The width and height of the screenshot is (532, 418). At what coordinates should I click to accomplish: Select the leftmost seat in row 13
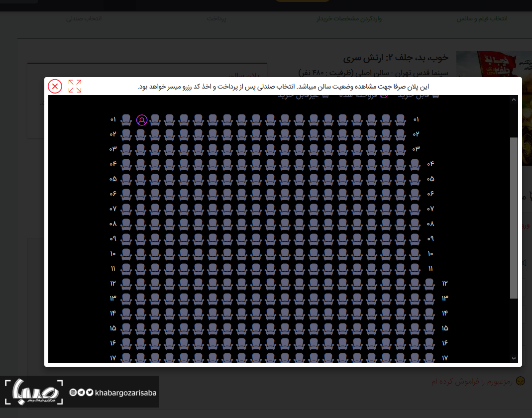tap(126, 299)
